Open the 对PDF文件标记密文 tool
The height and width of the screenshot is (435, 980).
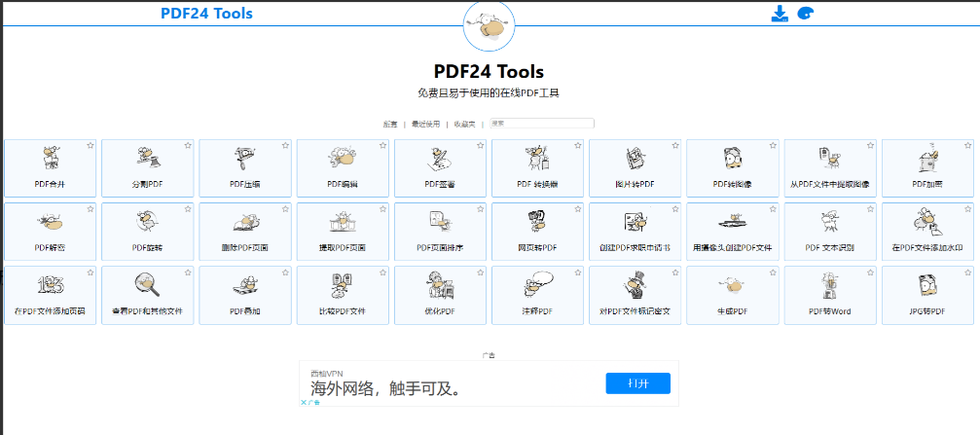tap(635, 295)
